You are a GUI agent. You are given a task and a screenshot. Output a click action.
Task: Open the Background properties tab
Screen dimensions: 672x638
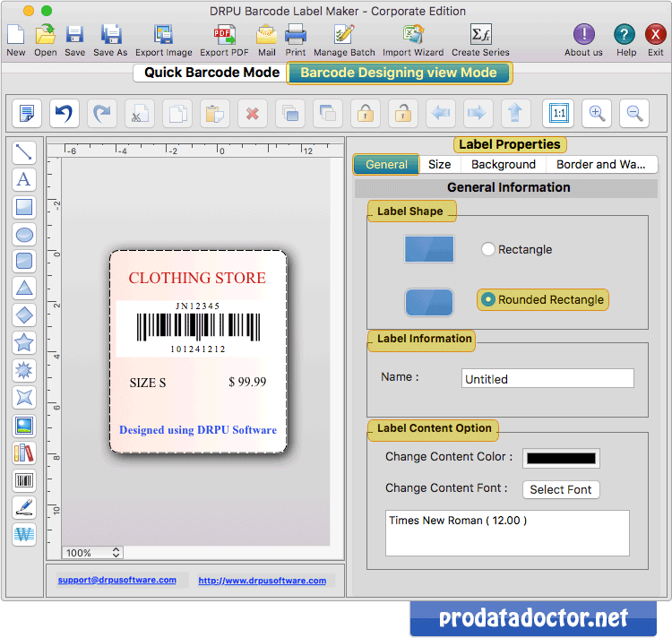pyautogui.click(x=504, y=165)
